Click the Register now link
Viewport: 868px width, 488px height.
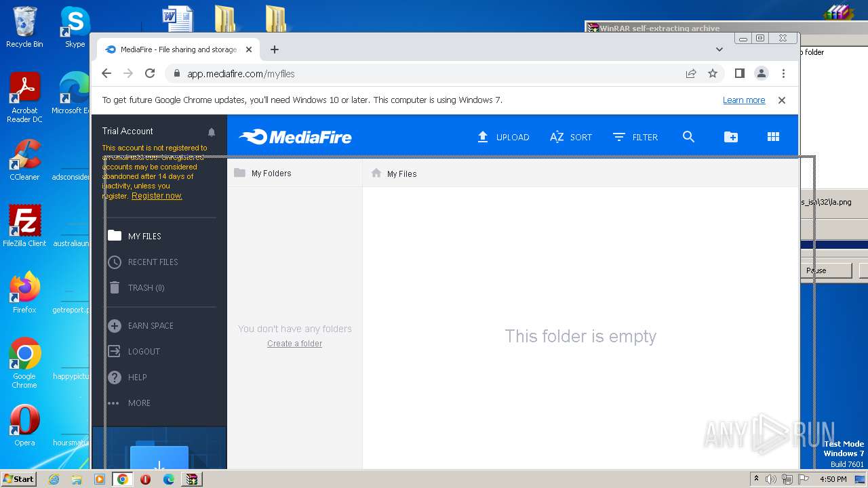157,196
